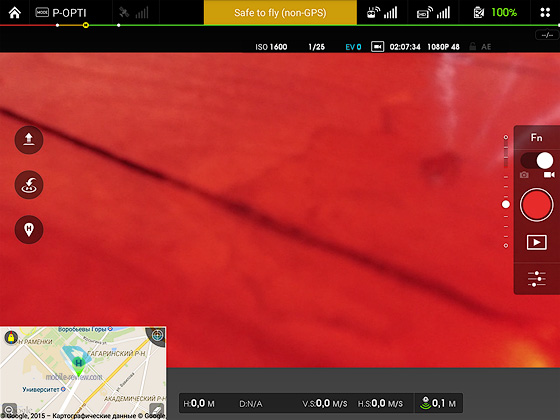This screenshot has width=560, height=420.
Task: Open battery status showing 100%
Action: pos(495,13)
